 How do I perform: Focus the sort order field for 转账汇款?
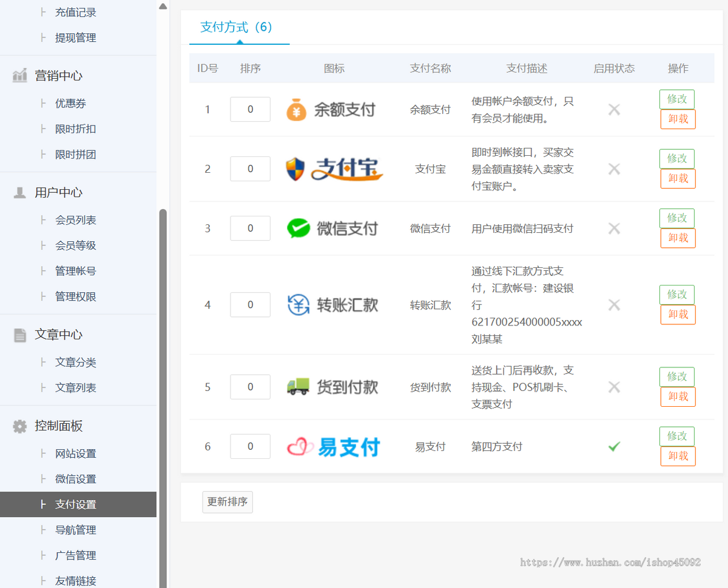point(250,305)
